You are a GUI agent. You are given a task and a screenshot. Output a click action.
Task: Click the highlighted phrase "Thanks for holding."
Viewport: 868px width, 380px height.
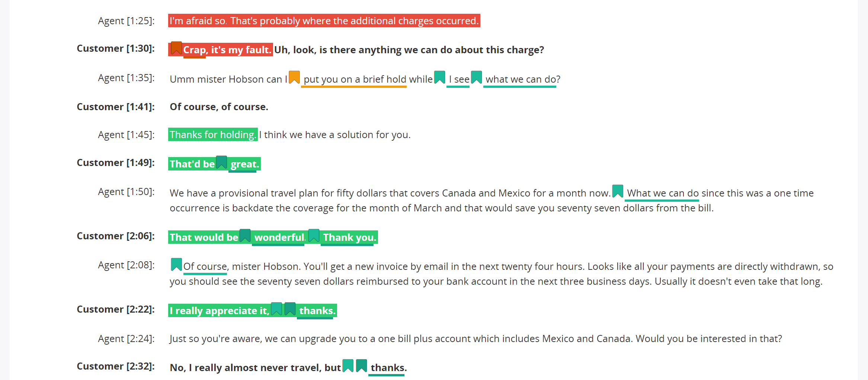tap(213, 134)
